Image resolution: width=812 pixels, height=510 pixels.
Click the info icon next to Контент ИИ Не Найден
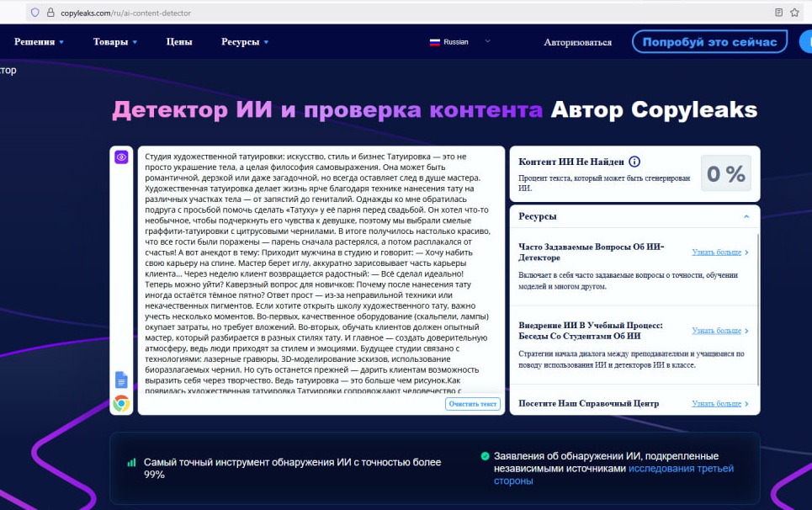(634, 162)
